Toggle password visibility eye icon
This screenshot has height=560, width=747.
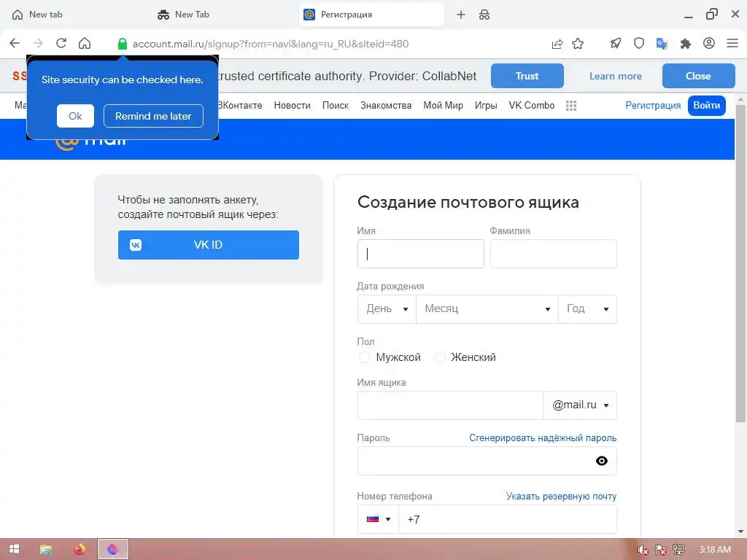point(602,461)
